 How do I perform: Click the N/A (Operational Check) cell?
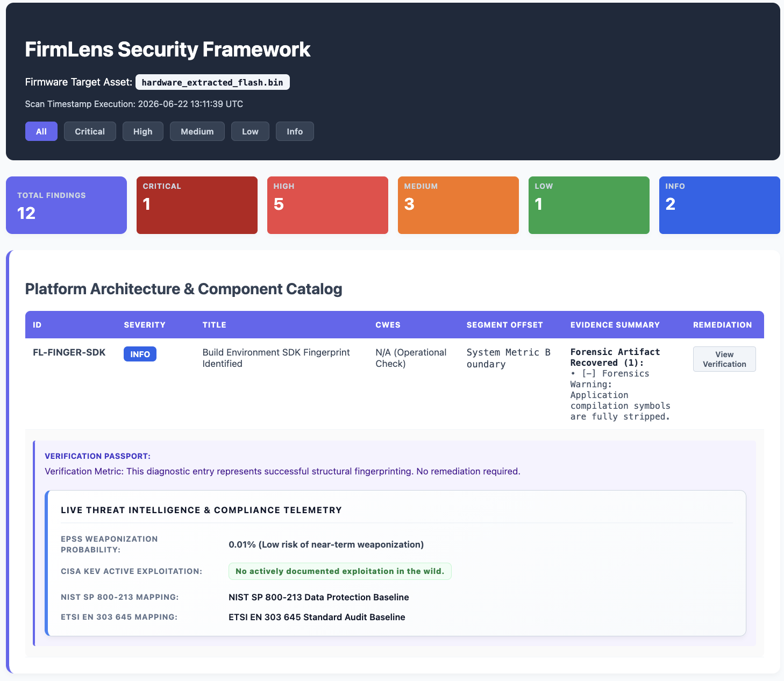(x=411, y=358)
